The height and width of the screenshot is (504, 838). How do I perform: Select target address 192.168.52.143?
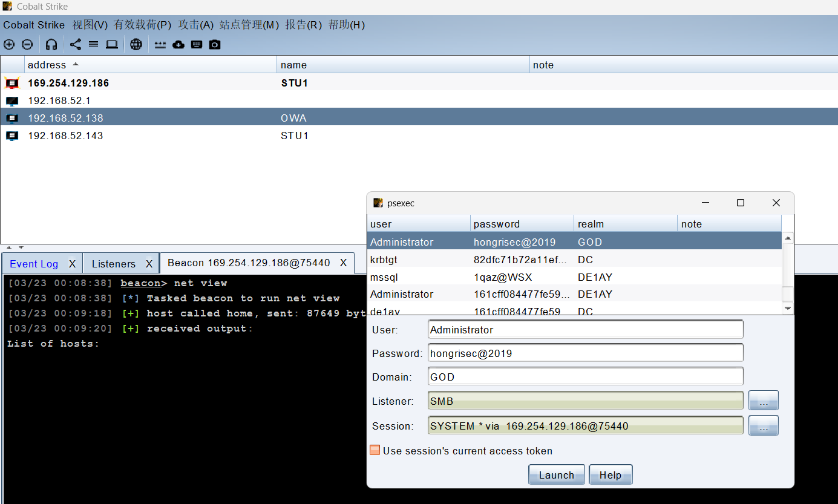65,136
